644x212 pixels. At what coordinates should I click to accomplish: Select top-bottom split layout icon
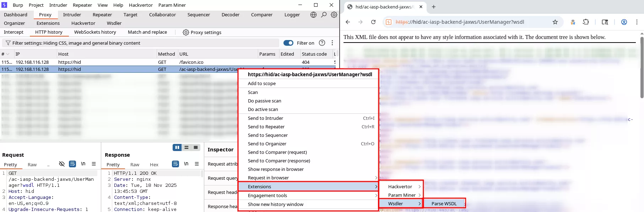[186, 147]
